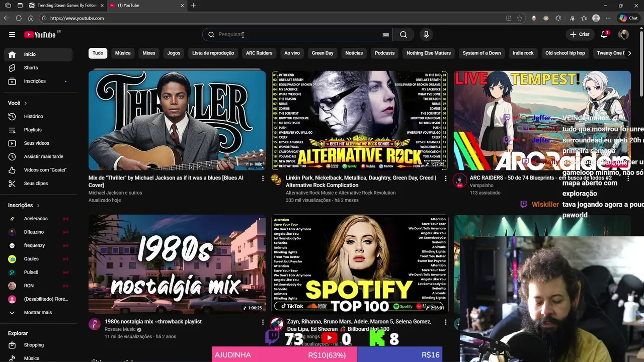Expand the Você section chevron
Screen dimensions: 644x362
tap(25, 103)
